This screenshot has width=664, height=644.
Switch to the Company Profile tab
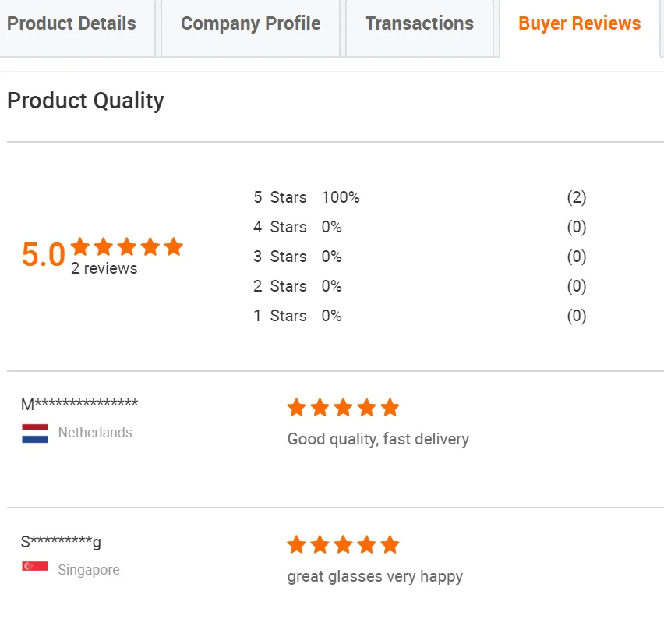(250, 24)
